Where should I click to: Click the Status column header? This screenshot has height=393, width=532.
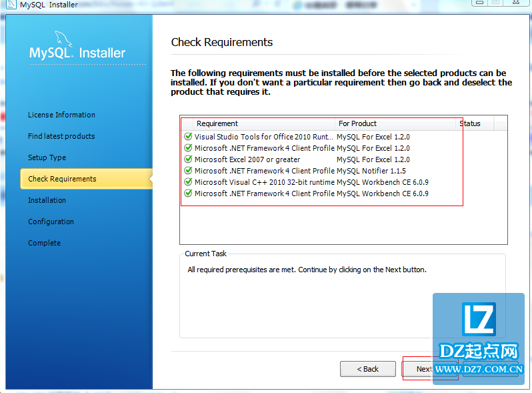point(474,123)
